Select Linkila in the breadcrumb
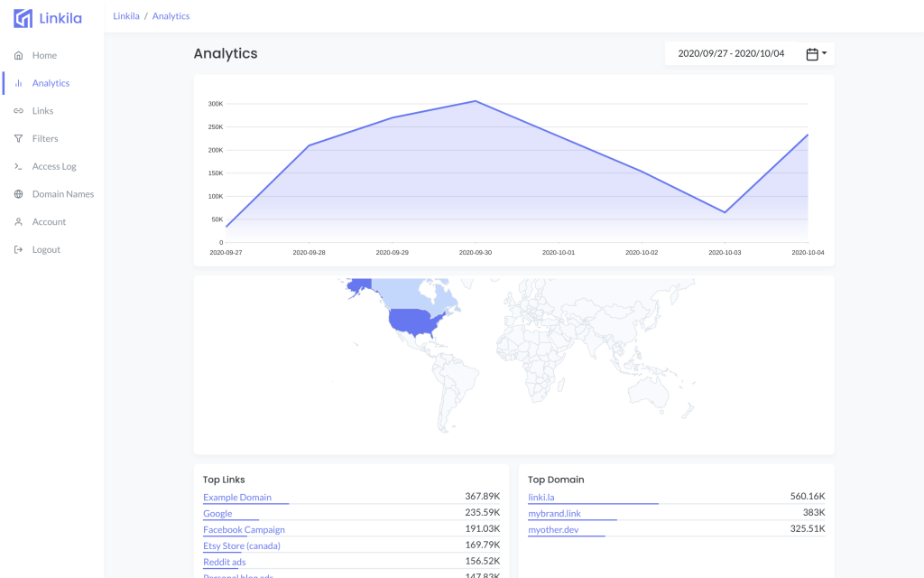 125,15
